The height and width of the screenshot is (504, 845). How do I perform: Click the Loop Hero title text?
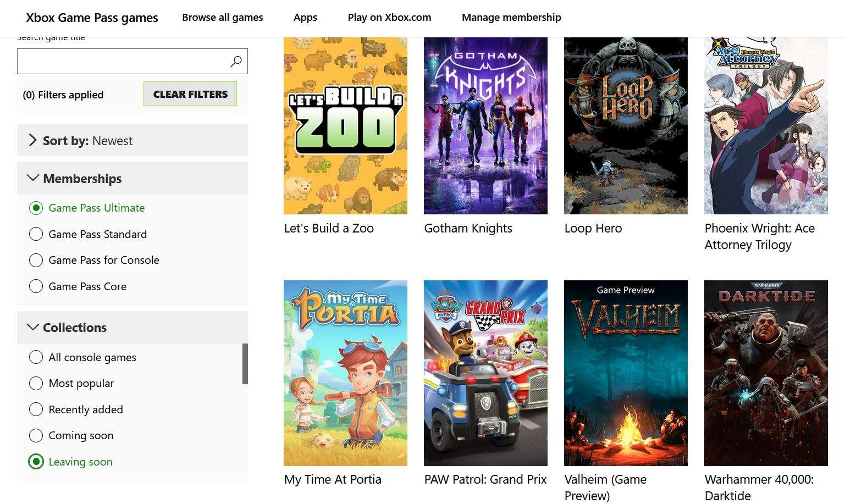tap(593, 228)
